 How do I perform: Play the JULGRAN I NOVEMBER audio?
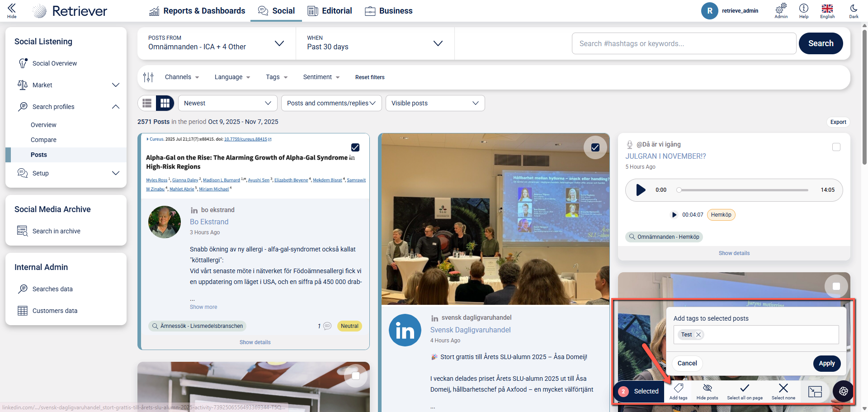coord(641,190)
